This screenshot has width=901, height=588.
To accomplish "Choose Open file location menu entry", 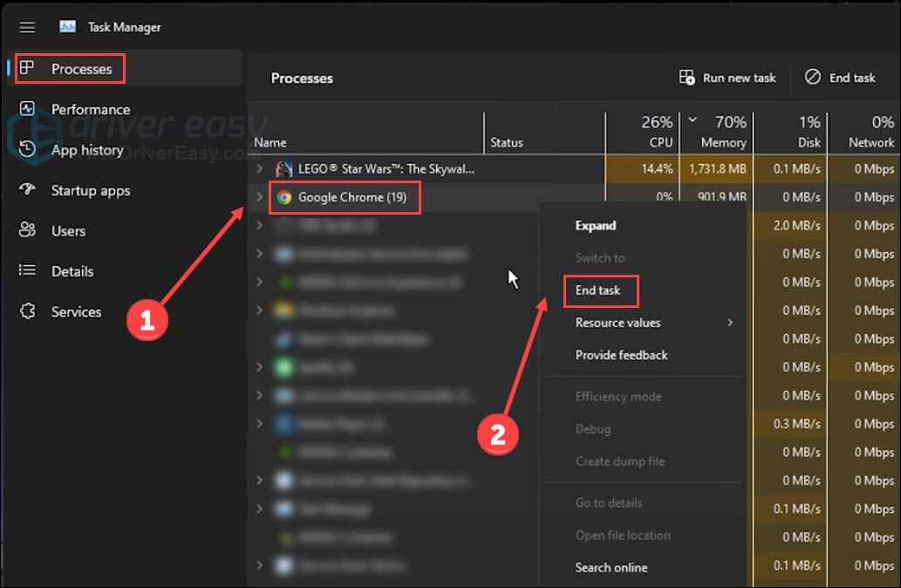I will [x=623, y=535].
